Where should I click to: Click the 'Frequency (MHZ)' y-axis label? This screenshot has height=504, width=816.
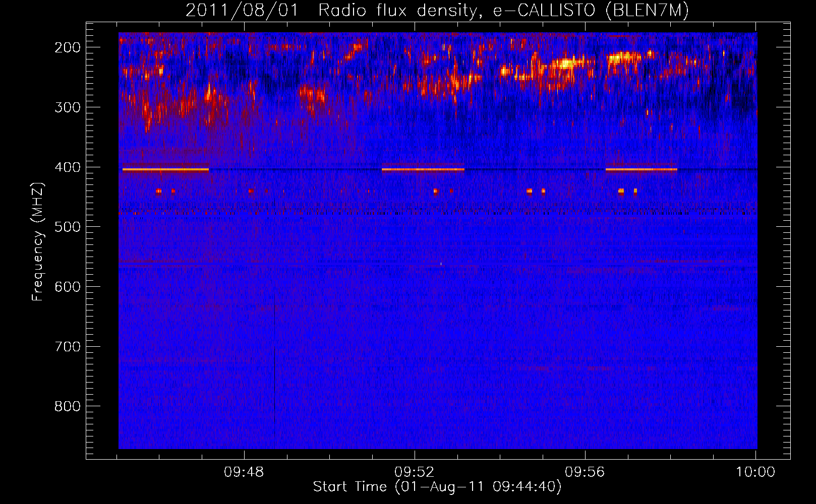[x=38, y=241]
